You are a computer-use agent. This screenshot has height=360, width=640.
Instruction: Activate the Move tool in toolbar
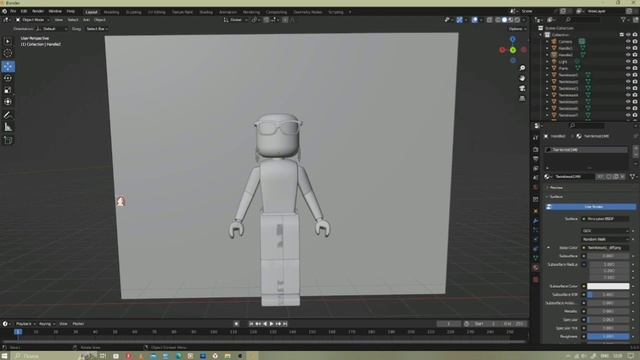(8, 66)
